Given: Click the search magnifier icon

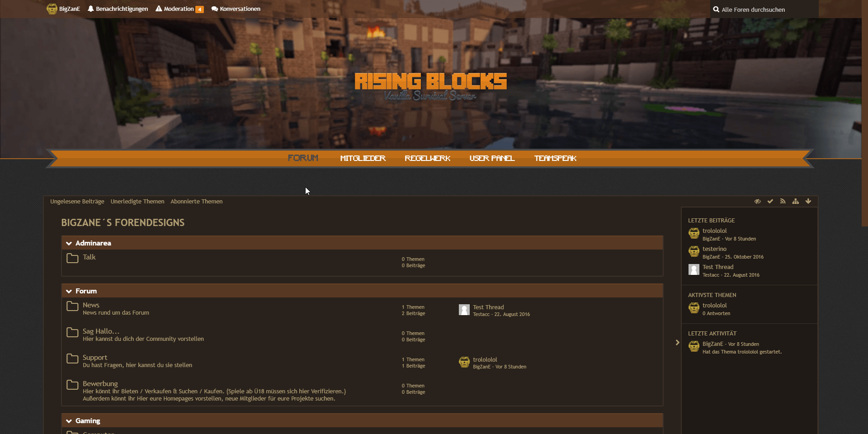Looking at the screenshot, I should (716, 9).
